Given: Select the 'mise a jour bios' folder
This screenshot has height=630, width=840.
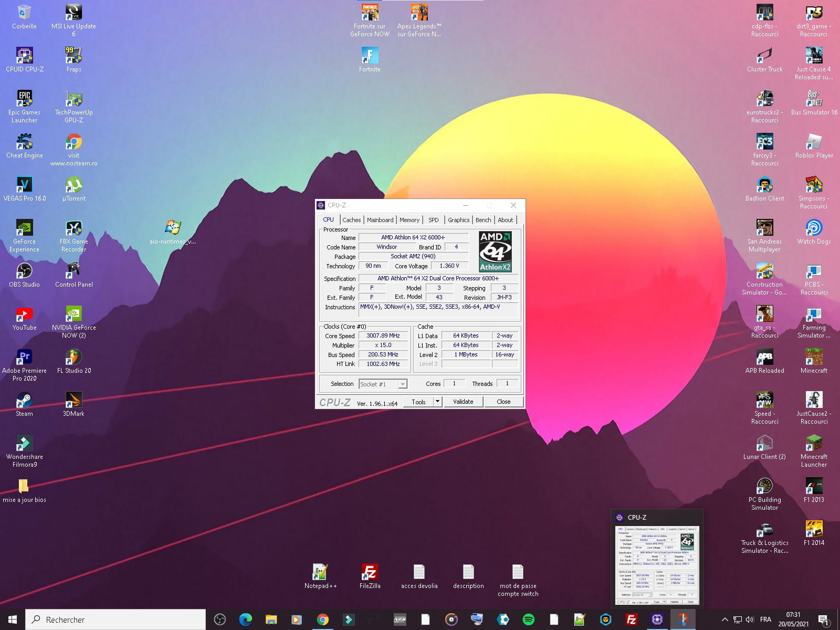Looking at the screenshot, I should coord(25,490).
